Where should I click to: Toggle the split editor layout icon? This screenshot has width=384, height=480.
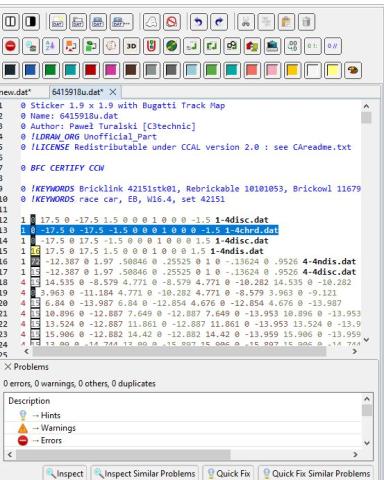[x=11, y=22]
